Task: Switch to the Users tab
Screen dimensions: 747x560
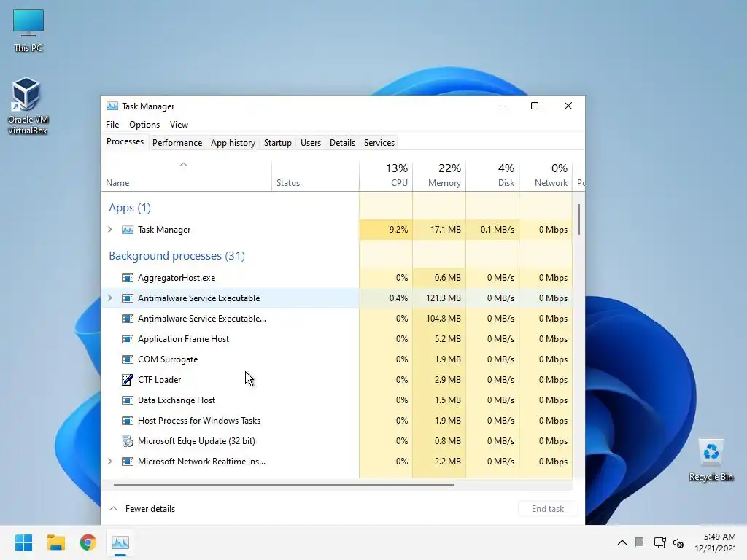Action: [311, 143]
